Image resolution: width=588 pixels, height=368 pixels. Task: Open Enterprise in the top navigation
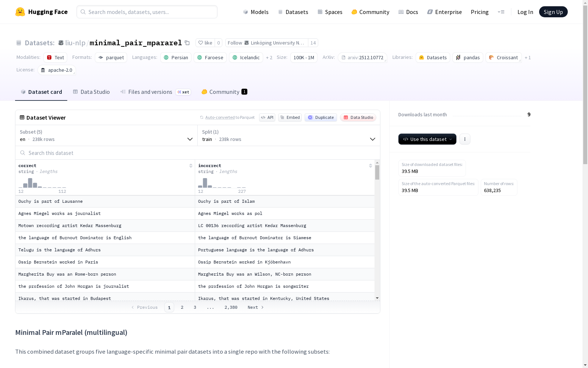(x=444, y=12)
